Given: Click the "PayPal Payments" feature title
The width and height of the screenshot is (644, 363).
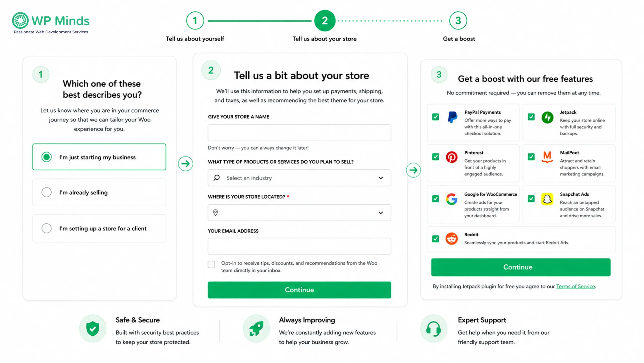Looking at the screenshot, I should pos(482,112).
